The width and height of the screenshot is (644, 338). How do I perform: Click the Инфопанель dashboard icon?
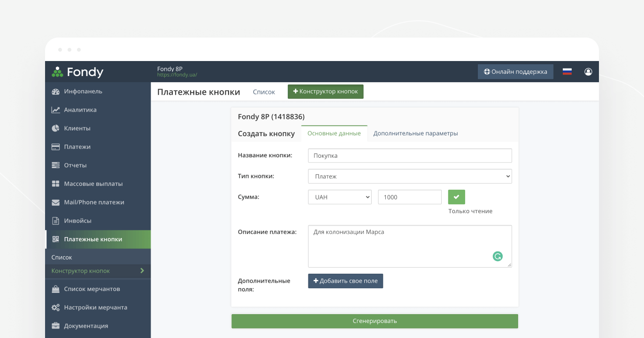(x=55, y=92)
